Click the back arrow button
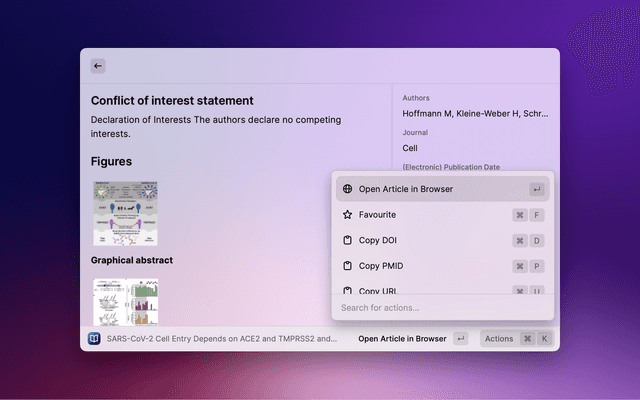The width and height of the screenshot is (640, 400). tap(98, 66)
